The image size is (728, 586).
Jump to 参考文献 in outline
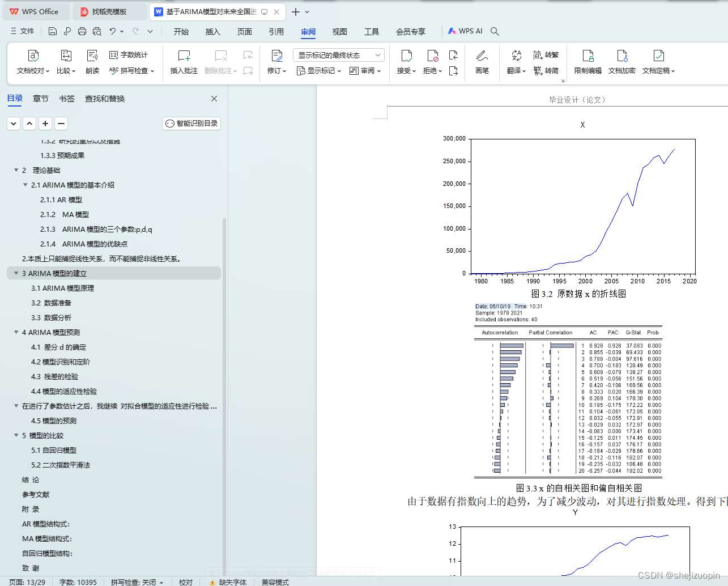coord(36,494)
